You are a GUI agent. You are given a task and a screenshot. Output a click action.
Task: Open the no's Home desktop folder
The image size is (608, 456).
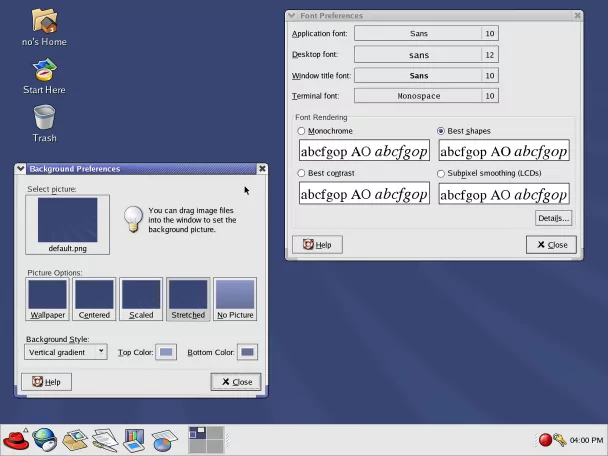pyautogui.click(x=44, y=27)
